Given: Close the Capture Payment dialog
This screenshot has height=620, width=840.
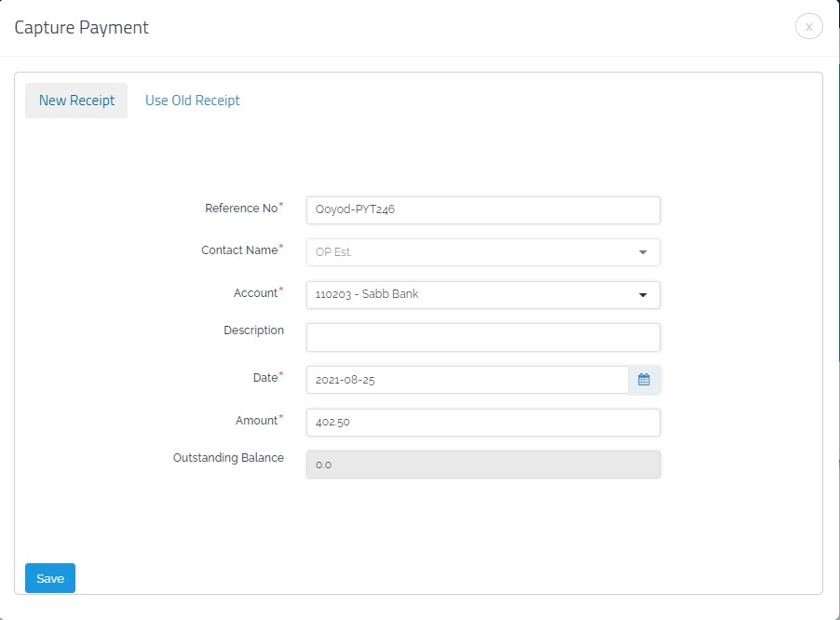Looking at the screenshot, I should pyautogui.click(x=808, y=27).
